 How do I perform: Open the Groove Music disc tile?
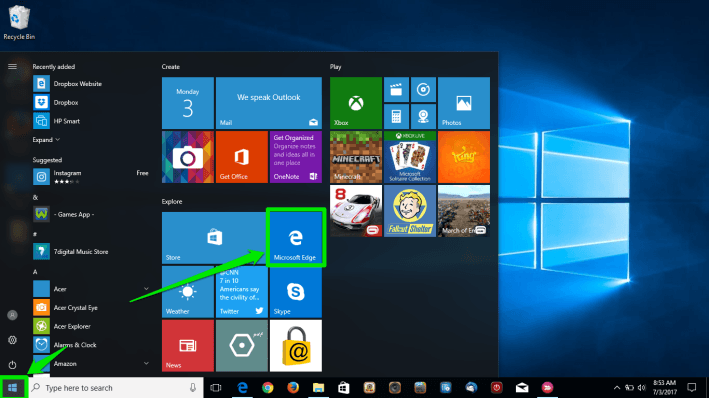423,90
